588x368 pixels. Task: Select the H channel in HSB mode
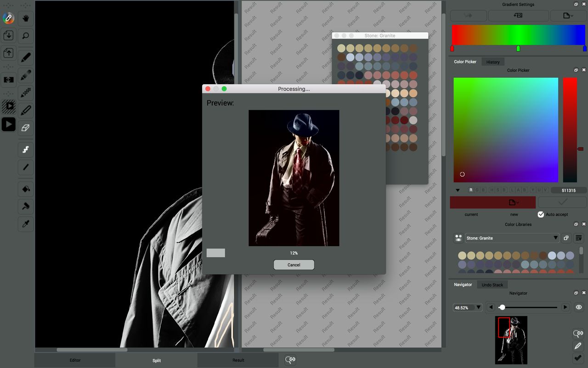coord(492,190)
